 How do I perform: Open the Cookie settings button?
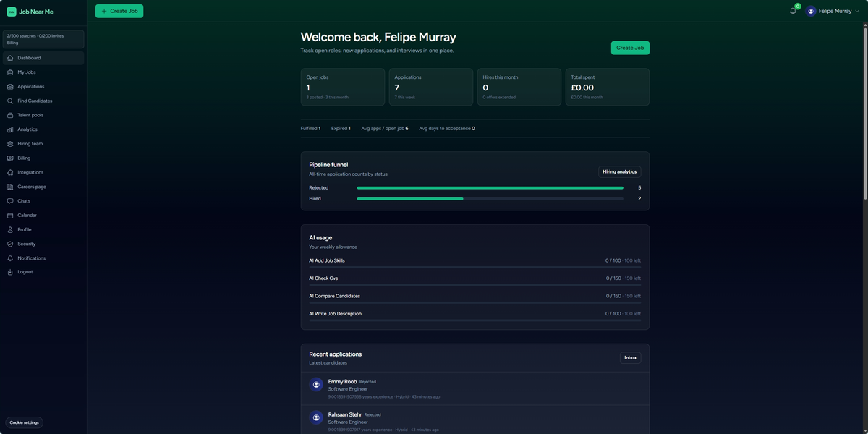coord(25,422)
